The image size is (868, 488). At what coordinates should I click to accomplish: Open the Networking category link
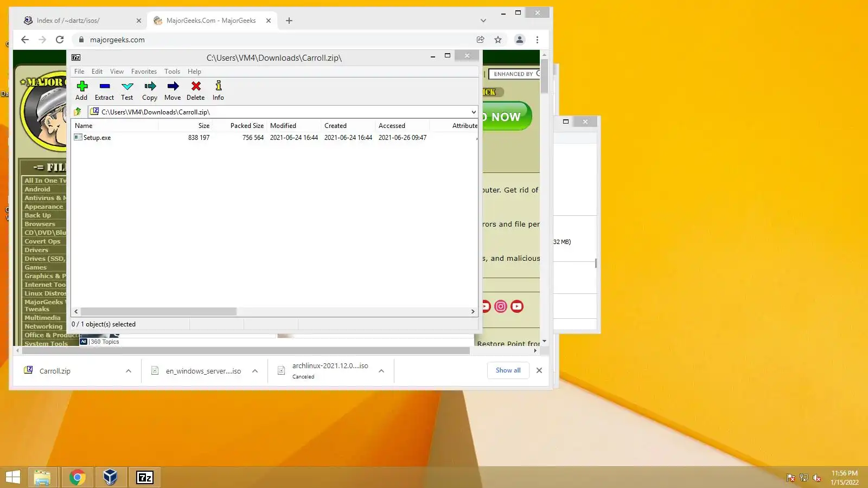tap(43, 326)
